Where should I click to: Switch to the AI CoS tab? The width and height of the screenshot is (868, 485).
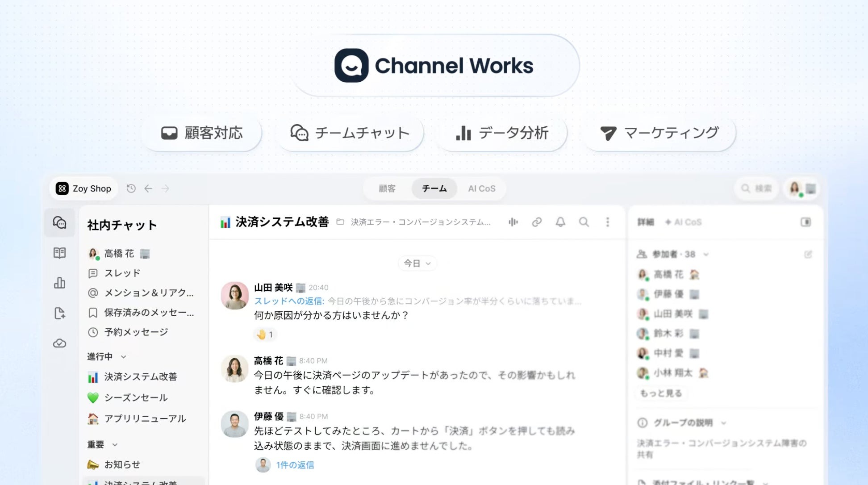[482, 188]
